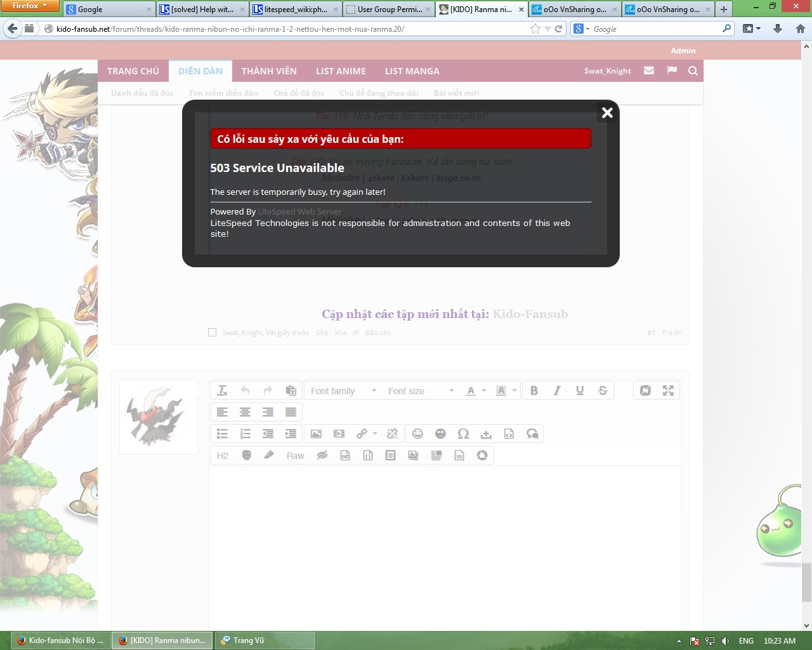Expand the text color arrow
812x650 pixels.
point(484,391)
